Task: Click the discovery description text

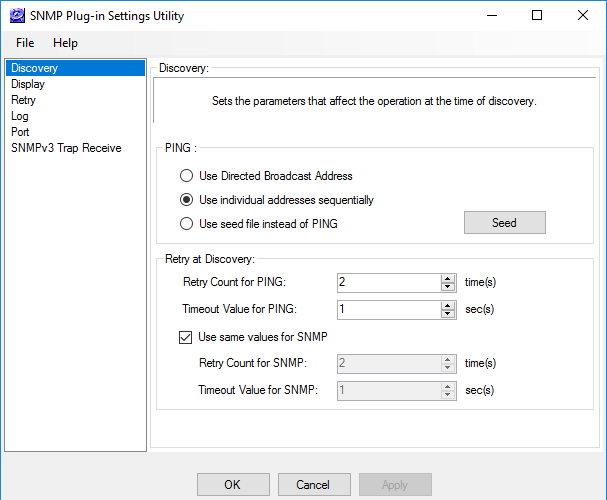Action: (374, 101)
